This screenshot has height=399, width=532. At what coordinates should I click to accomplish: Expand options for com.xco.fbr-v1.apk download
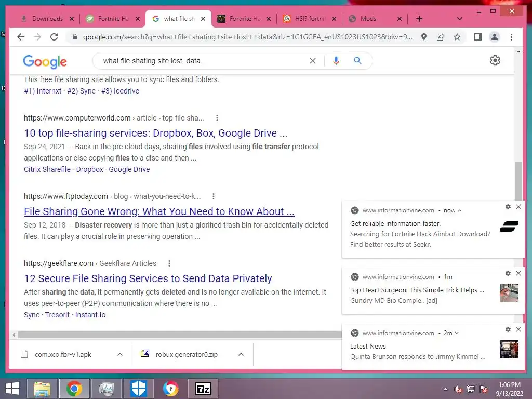pos(120,354)
